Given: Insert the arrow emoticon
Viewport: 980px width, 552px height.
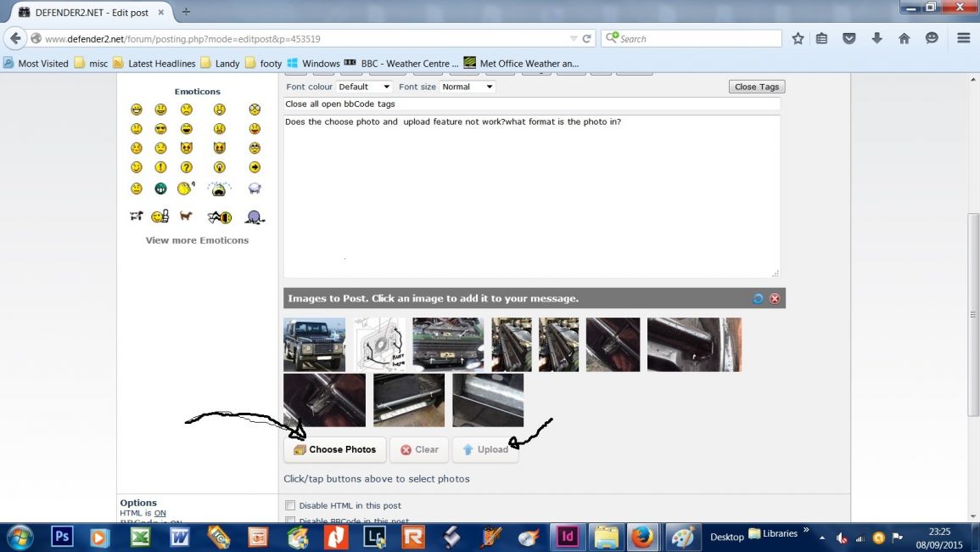Looking at the screenshot, I should pos(255,167).
